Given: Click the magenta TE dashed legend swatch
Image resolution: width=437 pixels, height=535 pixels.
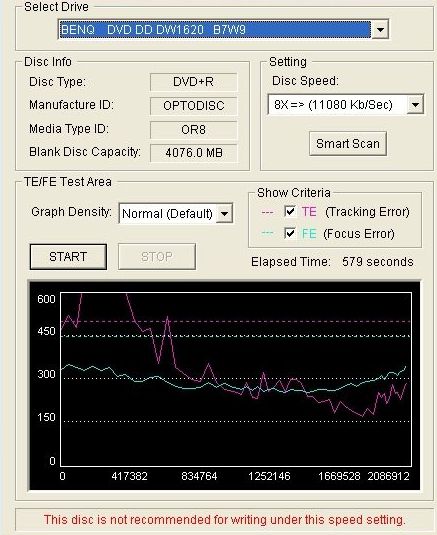Looking at the screenshot, I should click(267, 212).
